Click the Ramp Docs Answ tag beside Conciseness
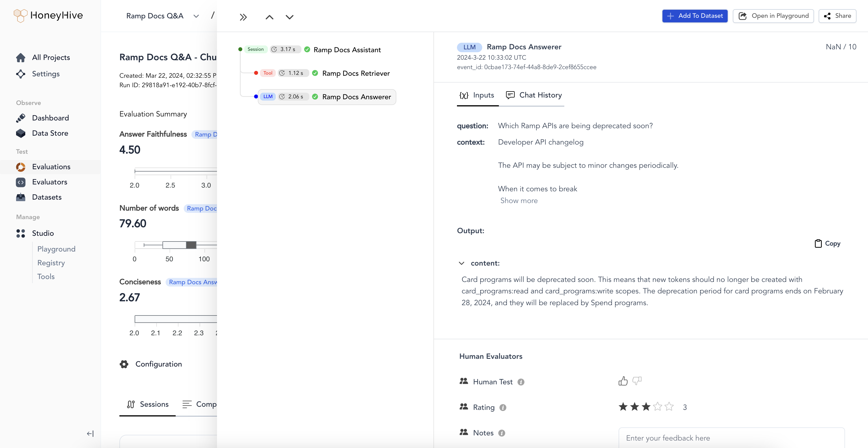Screen dimensions: 868x448 click(192, 282)
